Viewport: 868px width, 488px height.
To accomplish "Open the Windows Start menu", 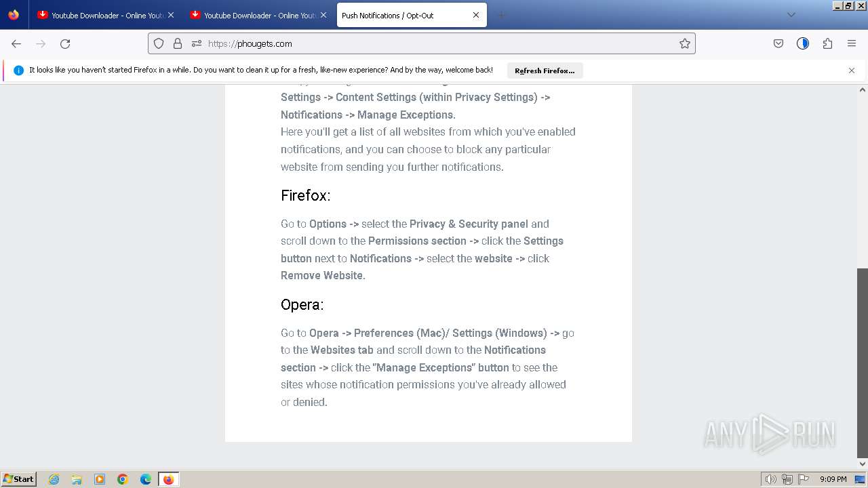I will tap(18, 479).
